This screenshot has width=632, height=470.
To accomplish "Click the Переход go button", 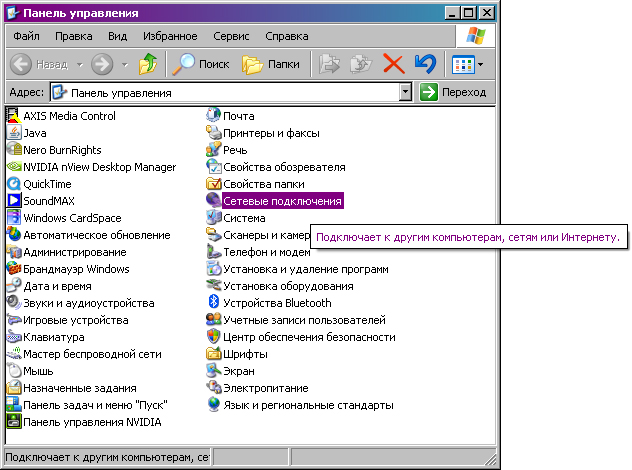I will coord(453,92).
